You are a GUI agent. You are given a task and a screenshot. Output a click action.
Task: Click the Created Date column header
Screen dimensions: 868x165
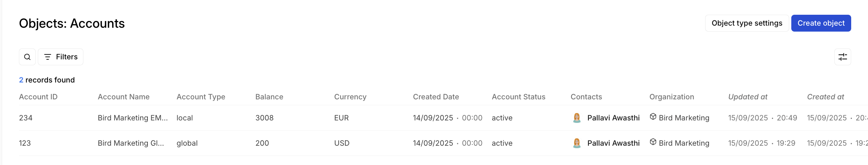[x=436, y=97]
